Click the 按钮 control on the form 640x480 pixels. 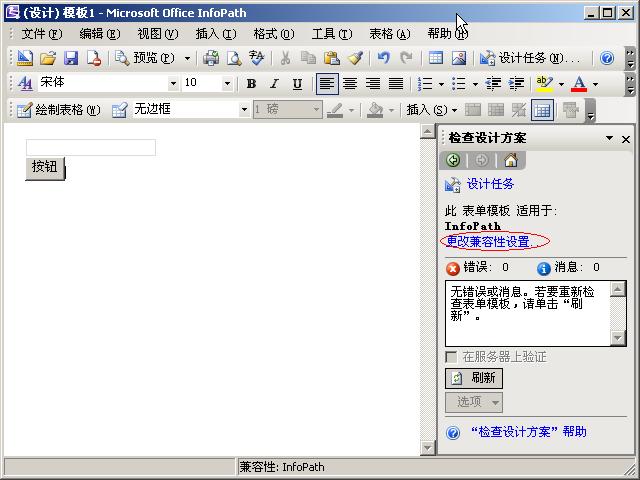(x=45, y=168)
